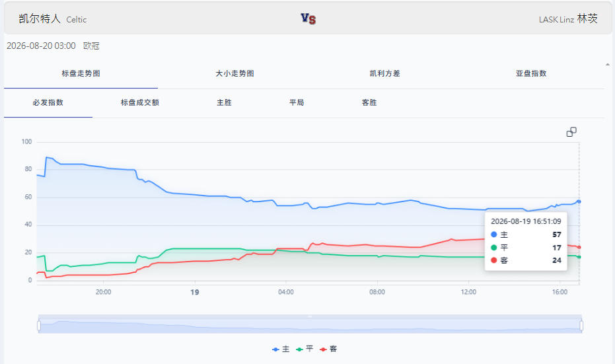Click the tooltip 客 value 24
Screen dimensions: 615x364
click(557, 260)
